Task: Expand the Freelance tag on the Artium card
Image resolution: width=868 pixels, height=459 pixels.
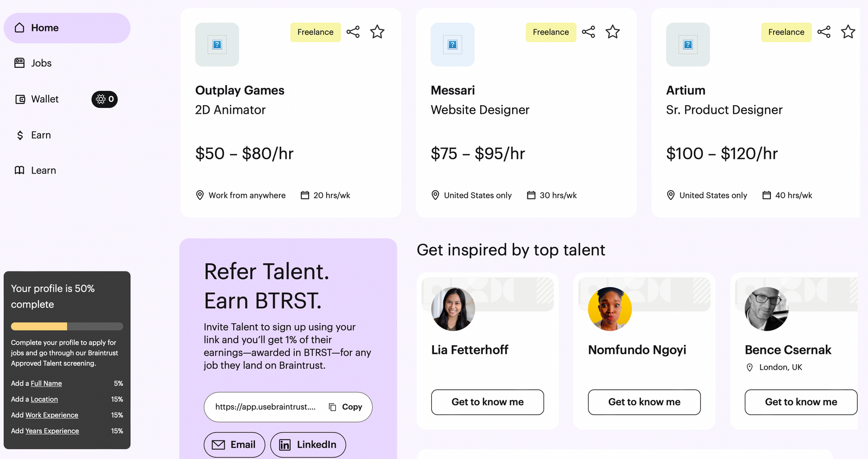Action: 786,32
